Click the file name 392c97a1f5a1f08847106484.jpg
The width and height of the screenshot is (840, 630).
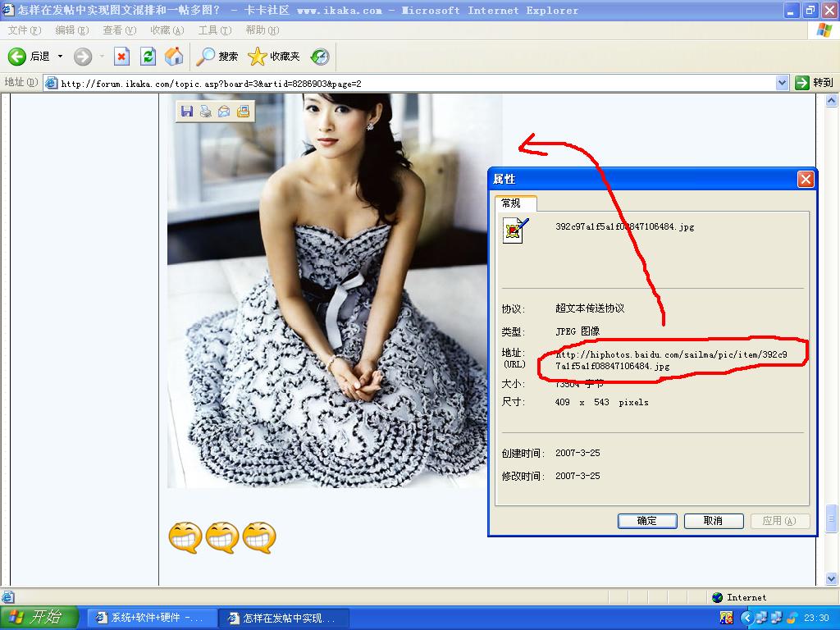pyautogui.click(x=624, y=226)
